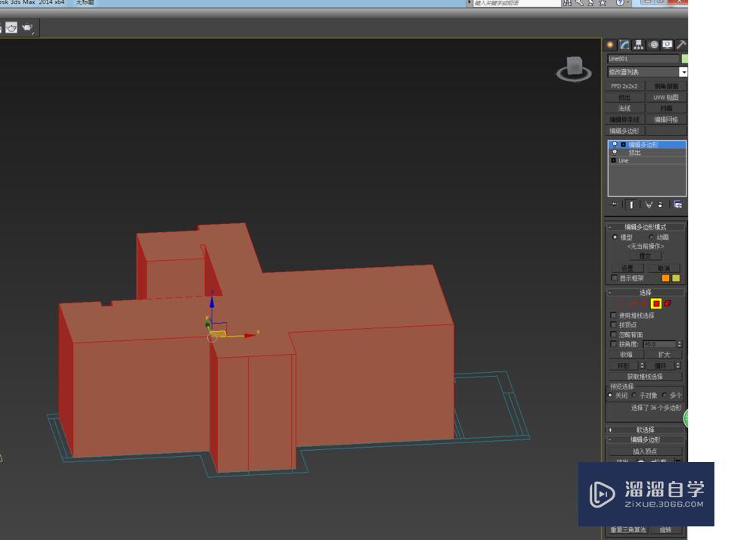
Task: Enable the 使用堆栈选择 checkbox
Action: [x=613, y=315]
